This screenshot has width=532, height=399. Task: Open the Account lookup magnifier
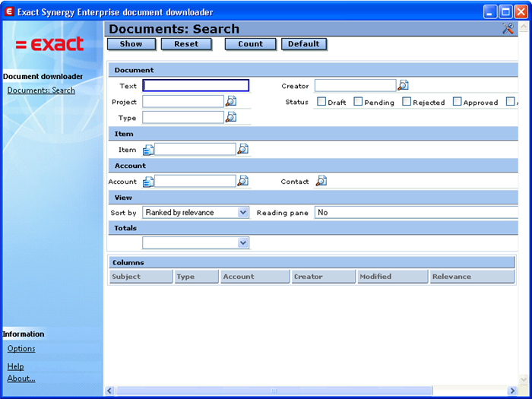[x=243, y=181]
